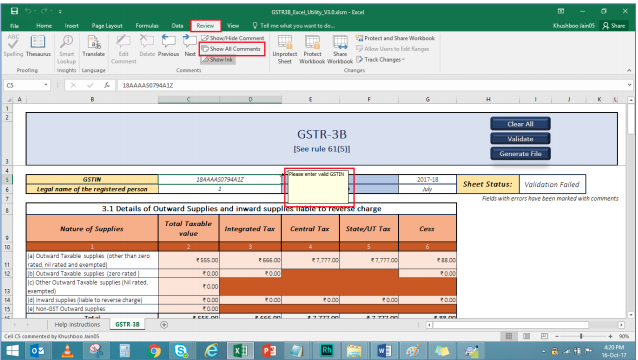Toggle Show/Hide Comment
This screenshot has height=360, width=638.
coord(233,38)
